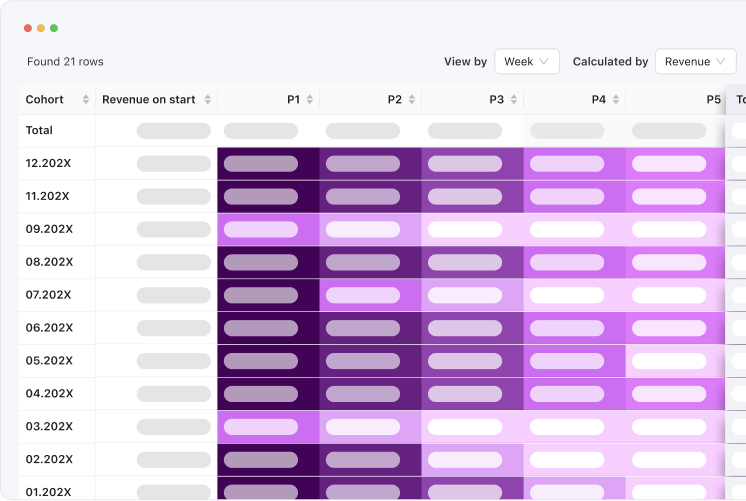Screen dimensions: 746x501
Task: Click the Total row label
Action: point(40,130)
